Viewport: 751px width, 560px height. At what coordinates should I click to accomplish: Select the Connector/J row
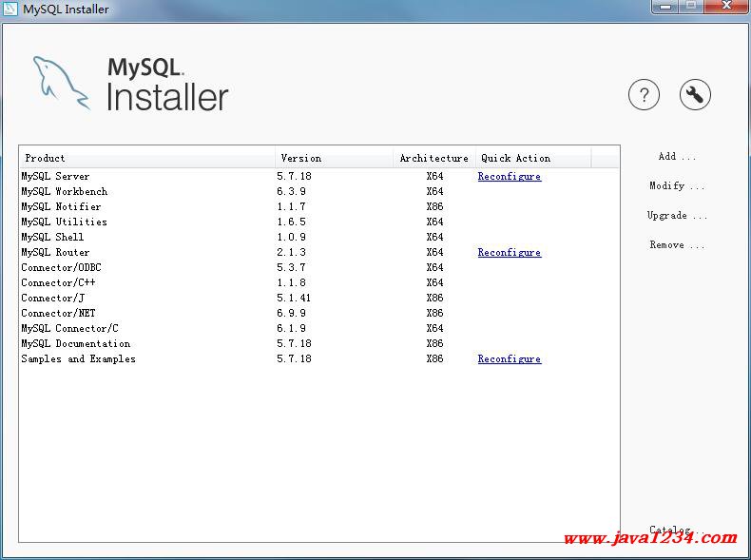[x=319, y=298]
